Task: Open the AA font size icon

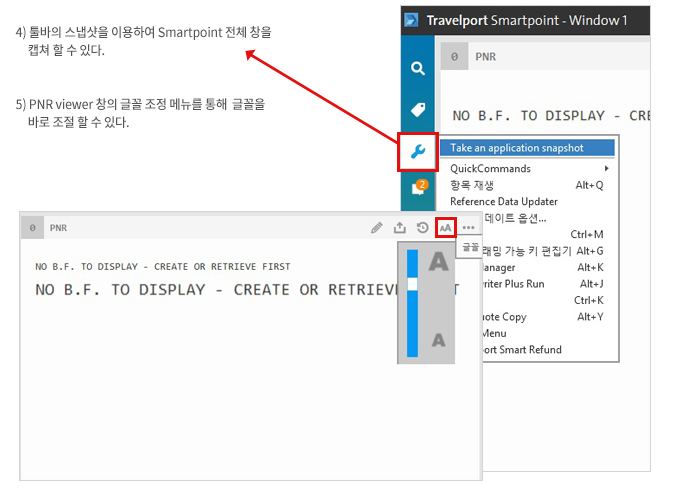Action: pyautogui.click(x=445, y=228)
